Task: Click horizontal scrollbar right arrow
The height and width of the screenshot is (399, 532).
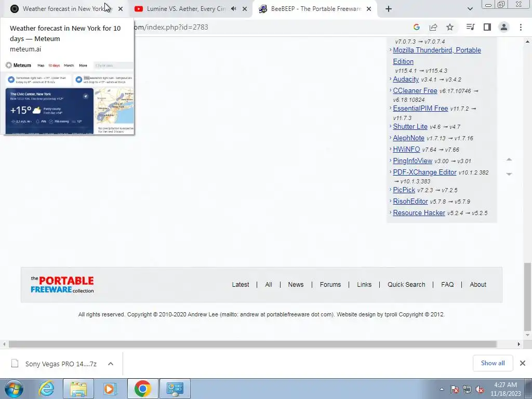Action: tap(519, 344)
